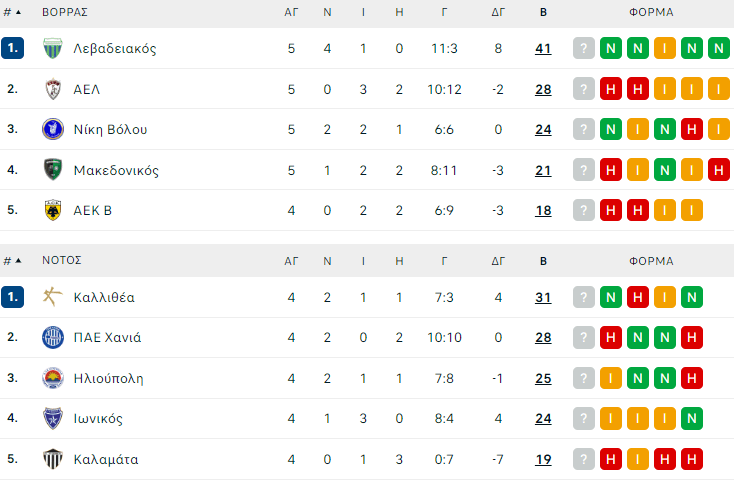
Task: Open Λεβαδειακός points total 41
Action: [x=543, y=48]
